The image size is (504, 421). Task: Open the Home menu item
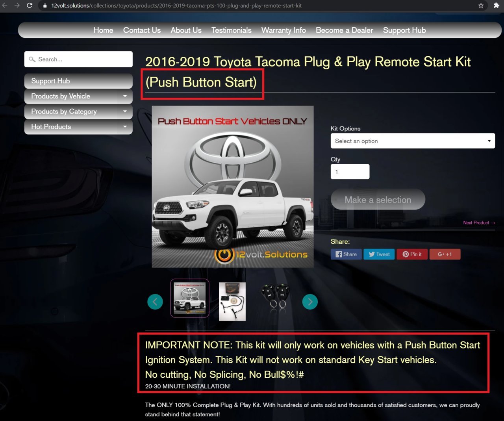pos(103,30)
